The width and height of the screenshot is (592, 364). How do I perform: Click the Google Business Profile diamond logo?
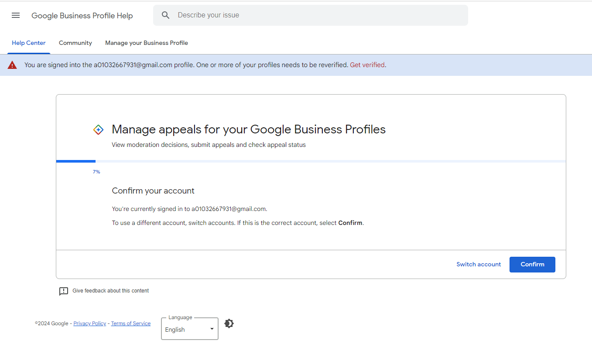point(99,129)
